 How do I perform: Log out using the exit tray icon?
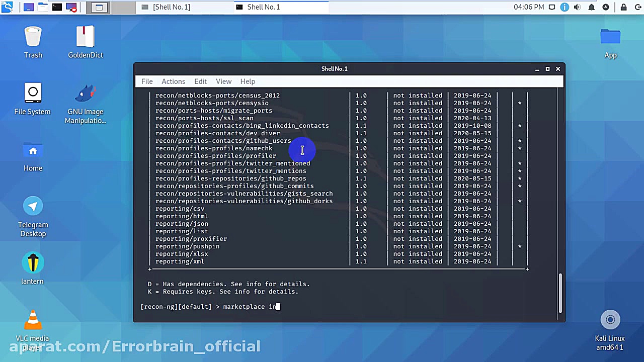click(x=639, y=7)
